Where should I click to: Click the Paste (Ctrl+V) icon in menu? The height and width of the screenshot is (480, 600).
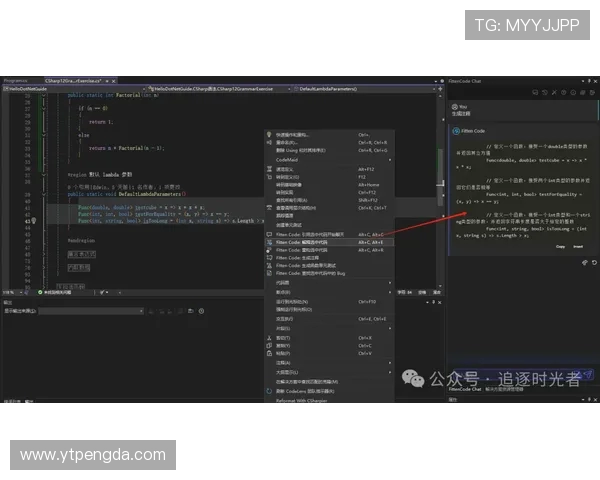click(269, 353)
